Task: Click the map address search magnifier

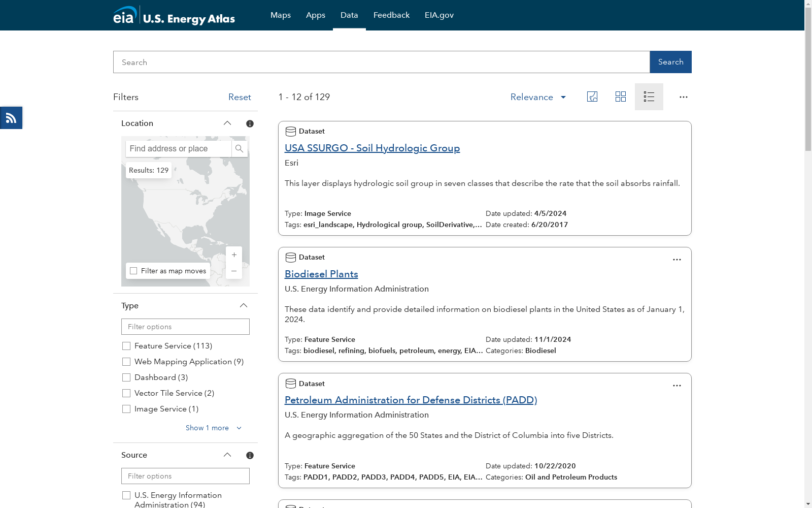Action: pos(240,149)
